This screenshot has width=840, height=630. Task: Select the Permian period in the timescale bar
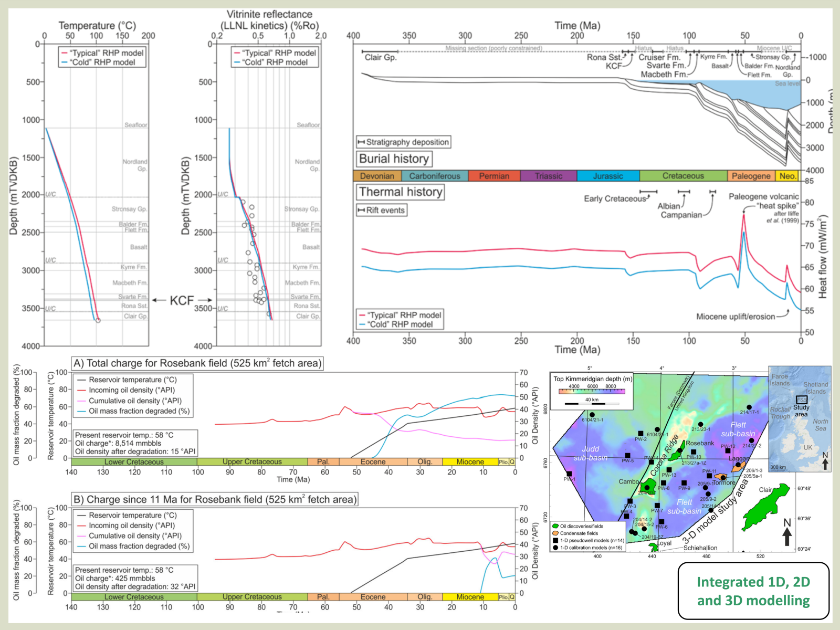click(x=493, y=176)
